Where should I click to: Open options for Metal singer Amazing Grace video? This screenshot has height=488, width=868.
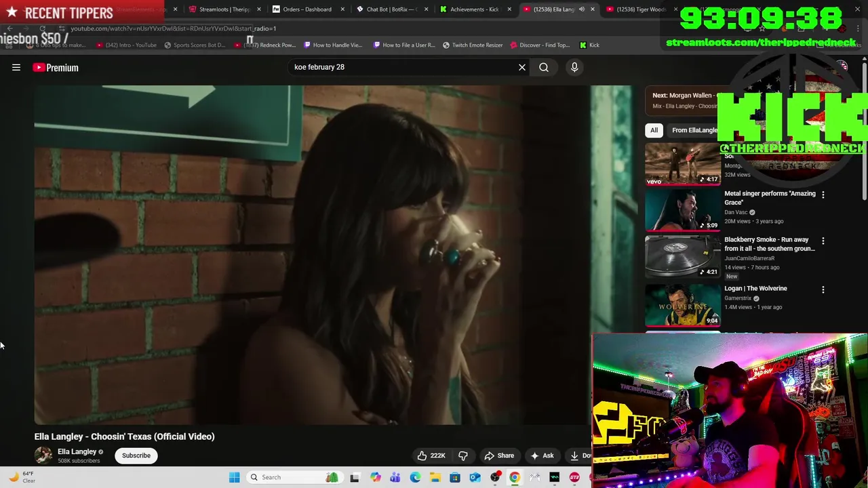823,195
